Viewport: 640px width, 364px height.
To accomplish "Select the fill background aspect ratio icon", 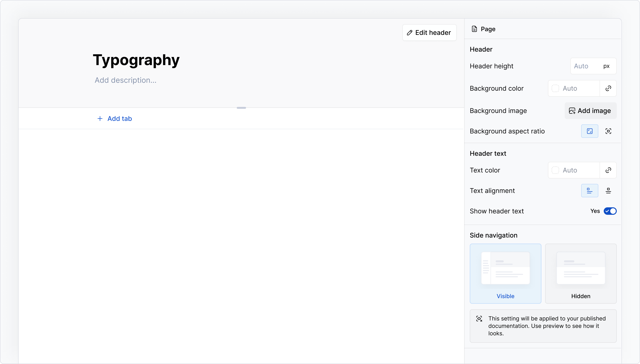I will click(590, 131).
